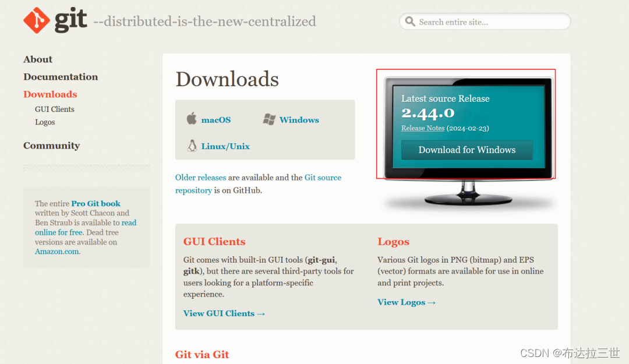Click the GUI Clients section heading

click(x=214, y=242)
